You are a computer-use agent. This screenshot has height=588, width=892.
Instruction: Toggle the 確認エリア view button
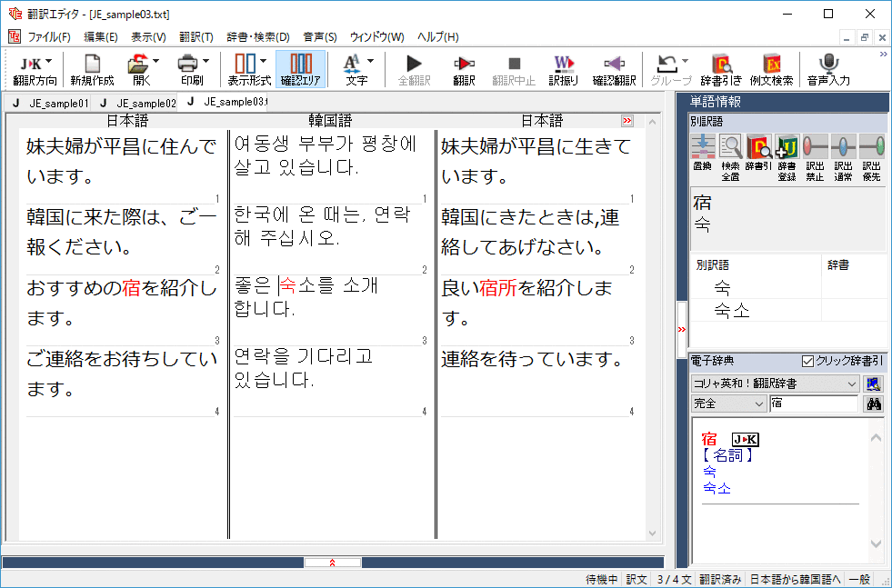coord(300,69)
